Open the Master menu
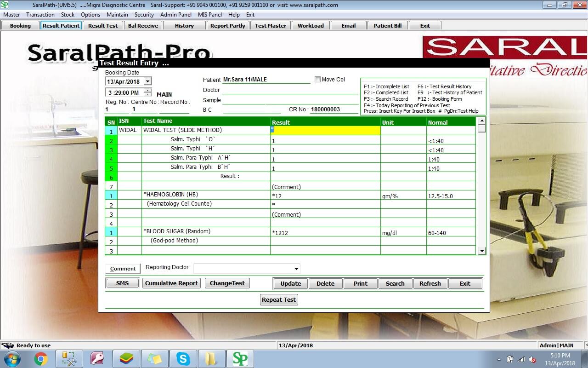The image size is (588, 368). tap(11, 15)
